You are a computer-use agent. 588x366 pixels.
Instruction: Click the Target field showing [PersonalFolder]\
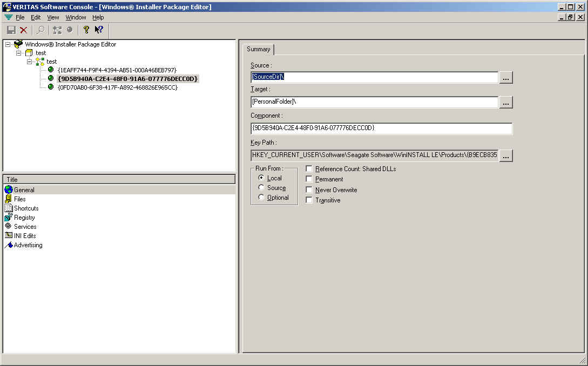374,102
